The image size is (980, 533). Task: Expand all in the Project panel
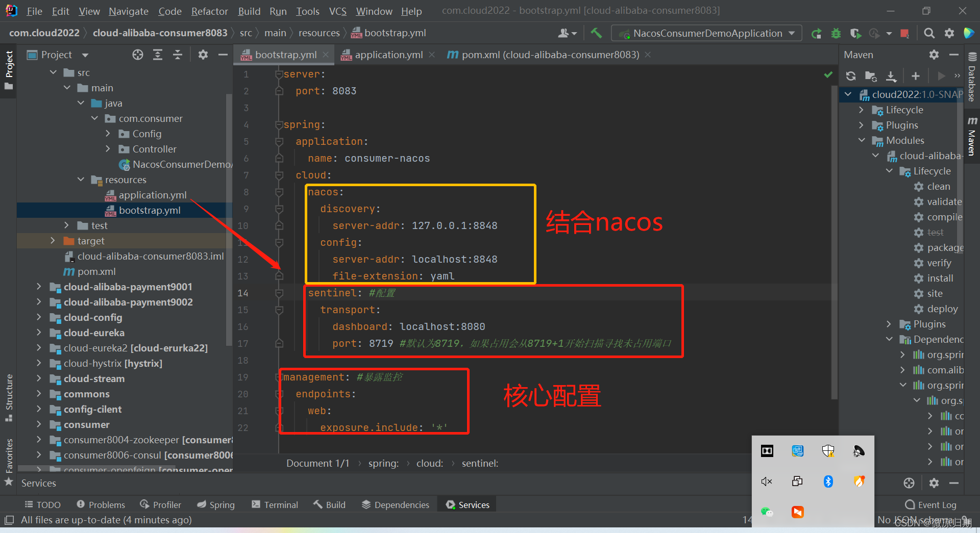click(x=158, y=55)
